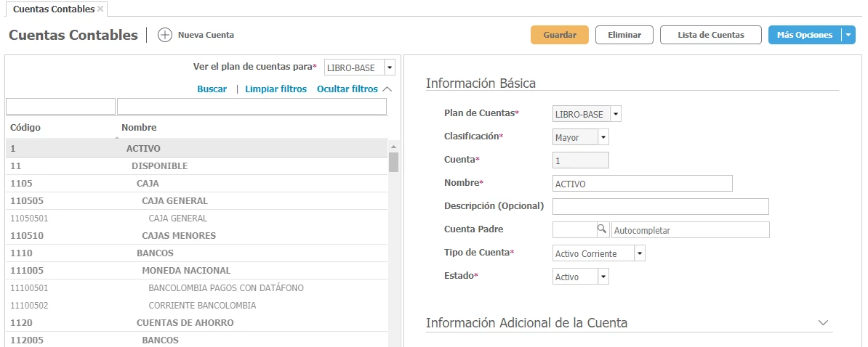Screen dimensions: 868x347
Task: Open Lista de Cuentas
Action: (710, 35)
